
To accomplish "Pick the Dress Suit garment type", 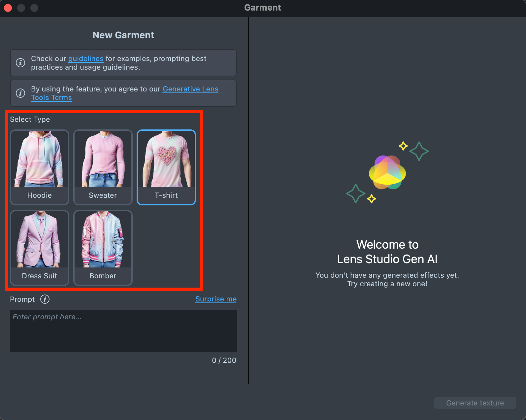I will (40, 248).
